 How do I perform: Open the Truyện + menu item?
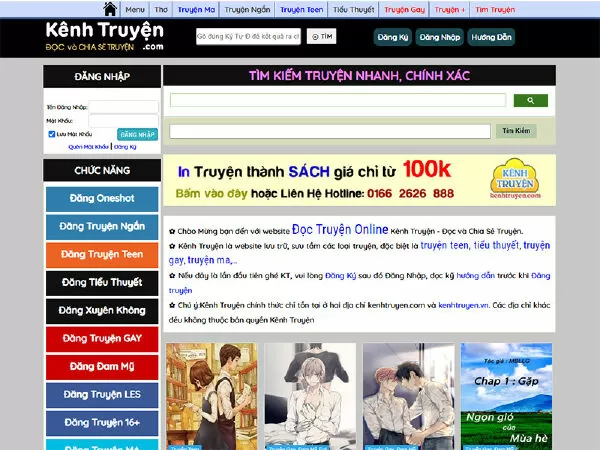[x=450, y=10]
